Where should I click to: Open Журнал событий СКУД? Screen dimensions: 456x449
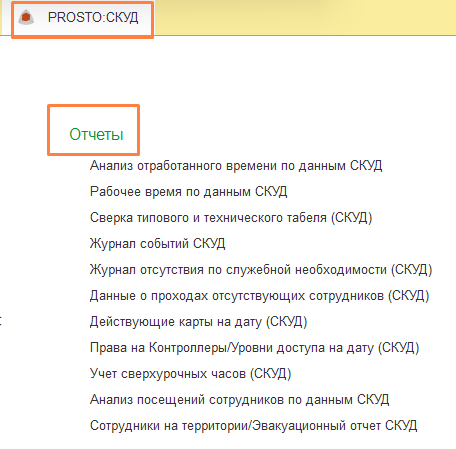coord(158,244)
